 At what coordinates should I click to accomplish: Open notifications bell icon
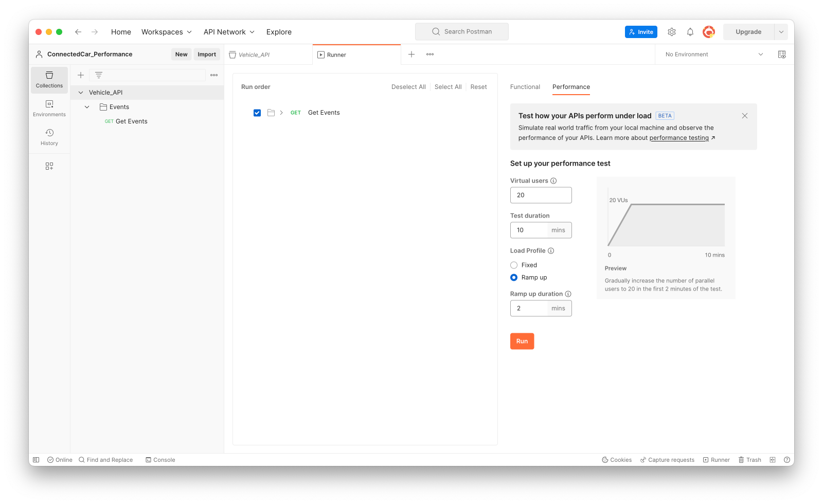point(690,32)
